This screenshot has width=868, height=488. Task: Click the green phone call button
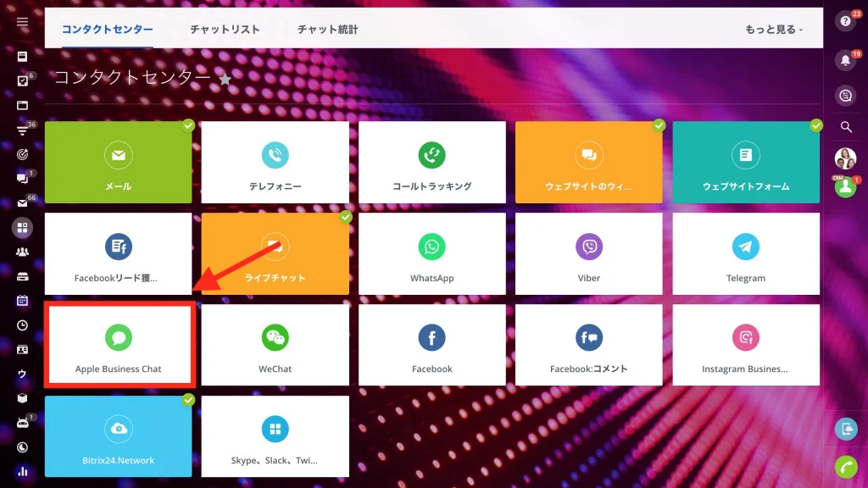pyautogui.click(x=846, y=468)
